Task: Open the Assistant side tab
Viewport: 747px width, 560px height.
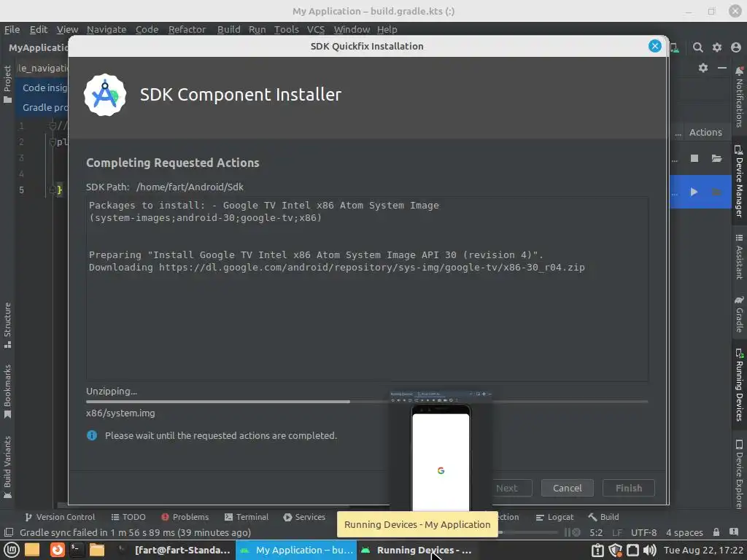Action: pyautogui.click(x=740, y=257)
